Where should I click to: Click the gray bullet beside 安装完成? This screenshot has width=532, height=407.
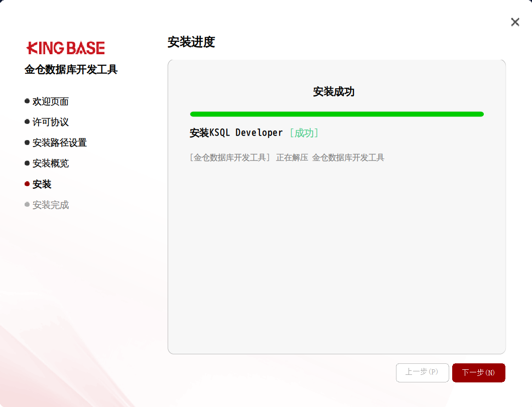click(x=27, y=205)
